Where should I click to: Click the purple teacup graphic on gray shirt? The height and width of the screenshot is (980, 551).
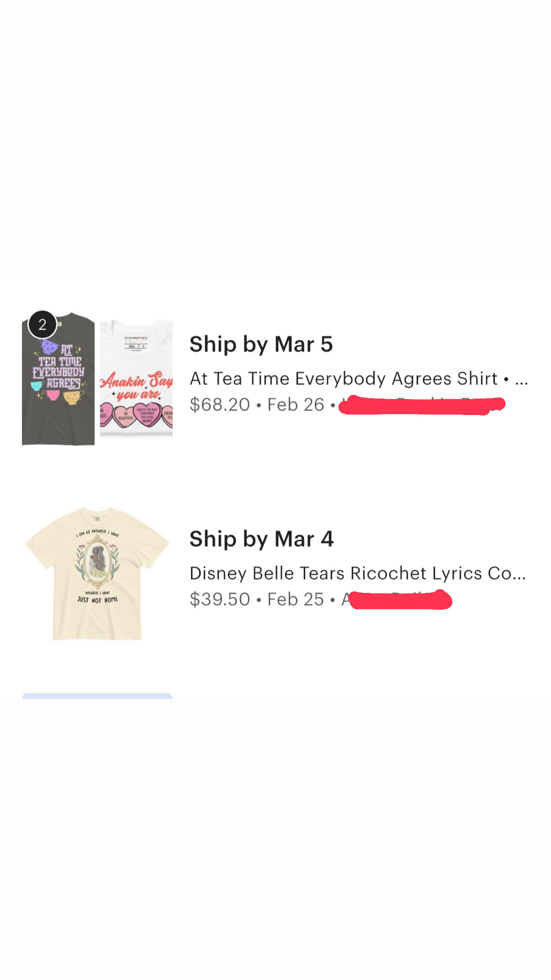[49, 347]
